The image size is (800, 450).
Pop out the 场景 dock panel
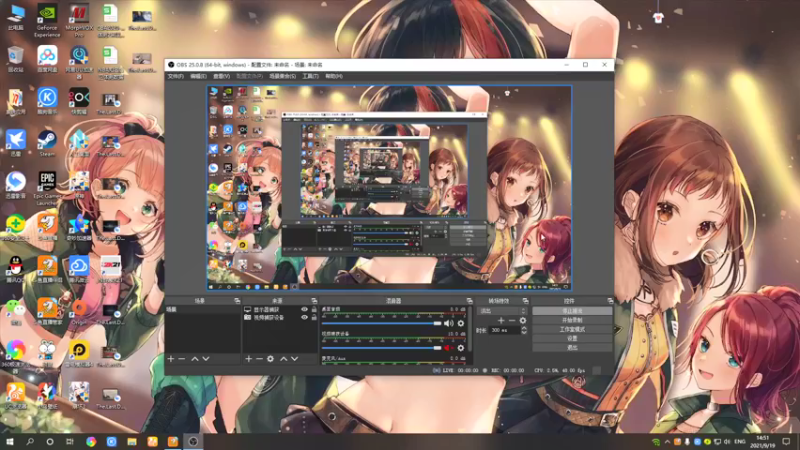(x=237, y=301)
